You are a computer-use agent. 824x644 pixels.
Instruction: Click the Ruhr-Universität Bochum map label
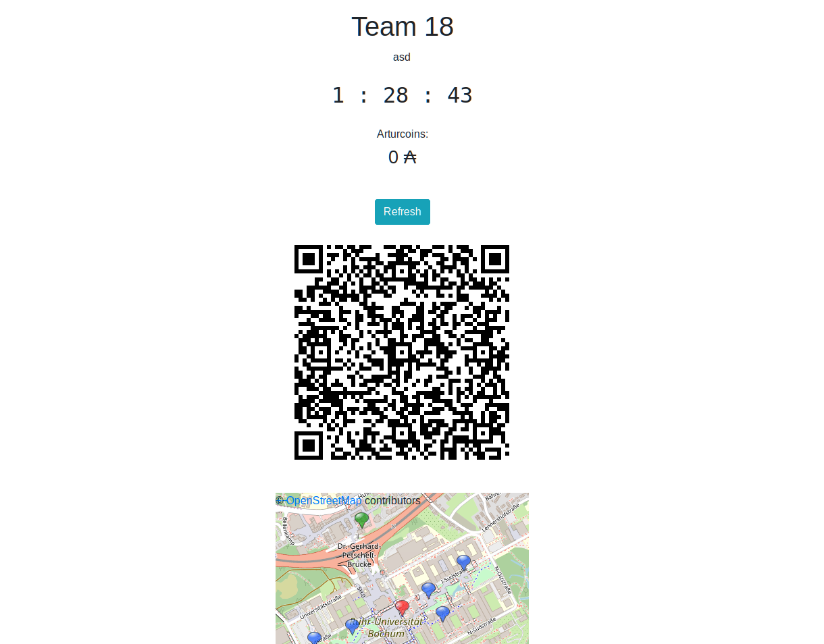(386, 628)
